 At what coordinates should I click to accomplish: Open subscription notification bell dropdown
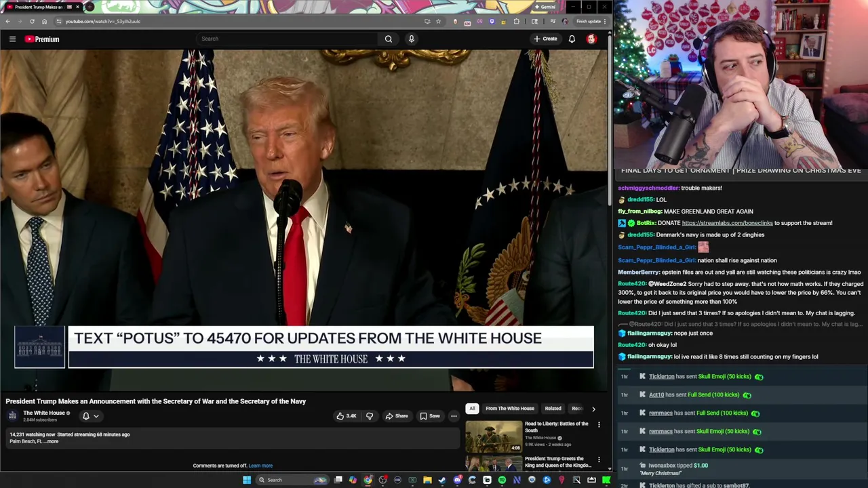(x=90, y=416)
